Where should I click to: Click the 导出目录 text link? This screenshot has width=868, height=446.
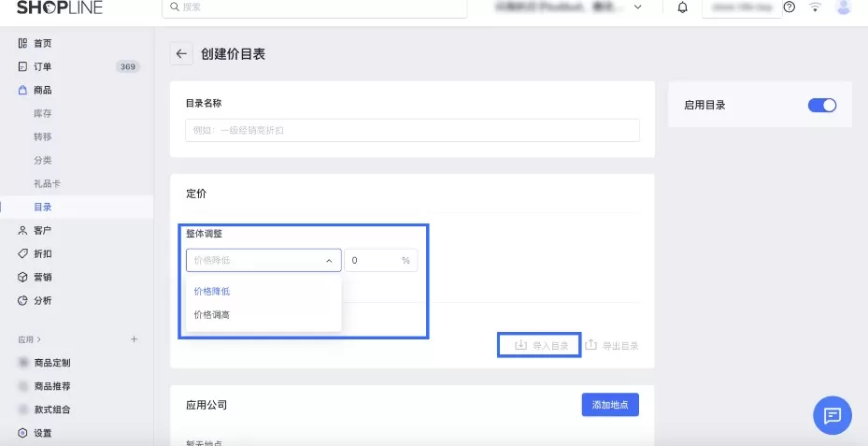point(620,346)
